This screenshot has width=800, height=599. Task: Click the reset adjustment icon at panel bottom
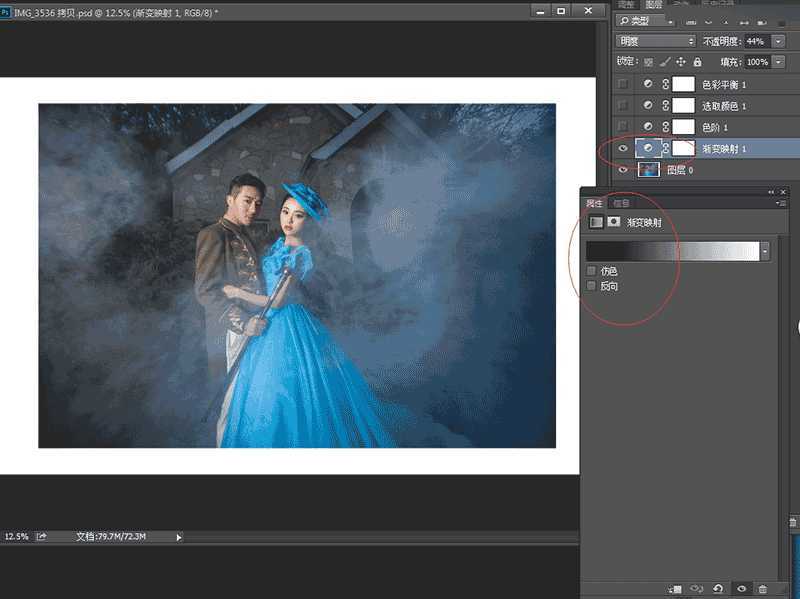coord(718,588)
